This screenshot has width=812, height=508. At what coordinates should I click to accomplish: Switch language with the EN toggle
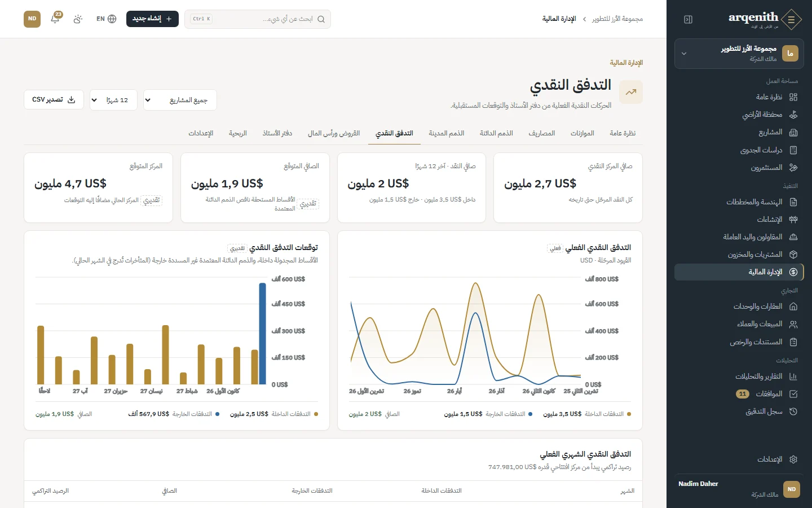pos(106,19)
